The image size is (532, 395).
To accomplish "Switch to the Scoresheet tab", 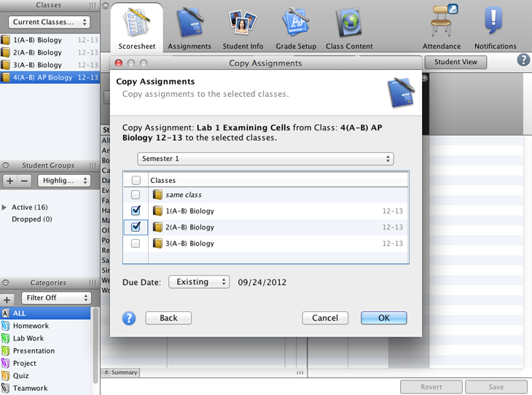I will [x=136, y=28].
